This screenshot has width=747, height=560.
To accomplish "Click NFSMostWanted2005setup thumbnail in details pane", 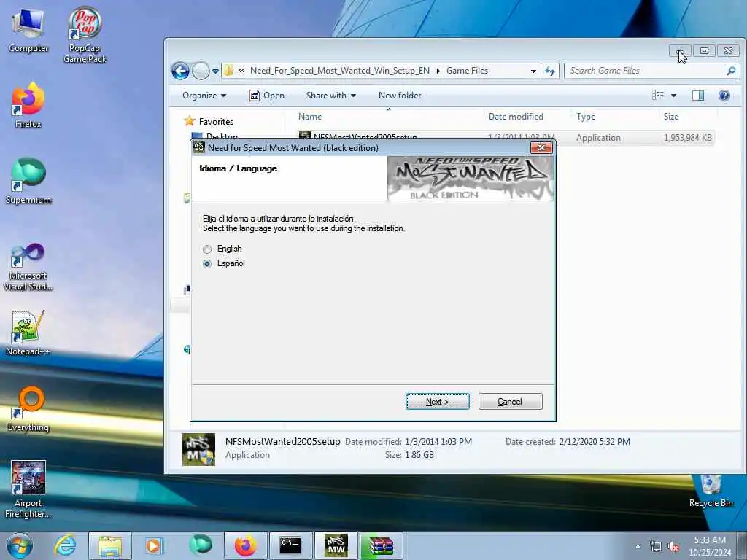I will [198, 449].
